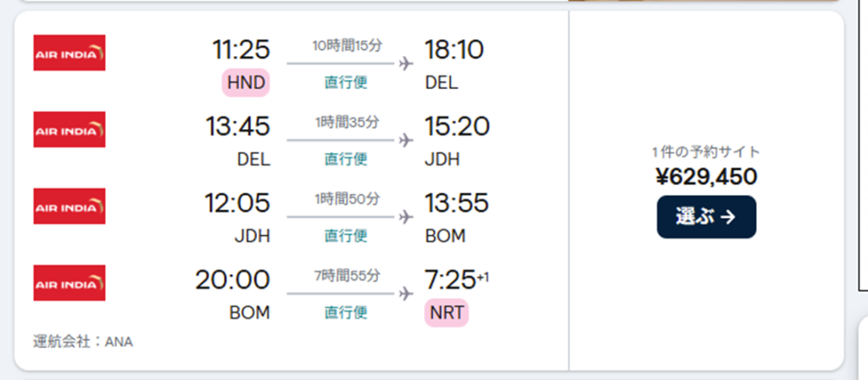Click 直行便 under the 1時間50分 duration
868x380 pixels.
click(x=346, y=236)
